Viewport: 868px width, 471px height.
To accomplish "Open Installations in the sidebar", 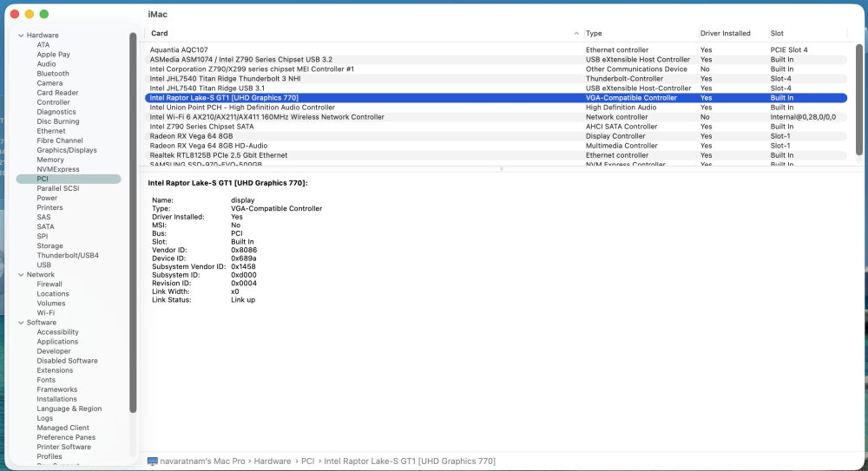I will point(56,399).
